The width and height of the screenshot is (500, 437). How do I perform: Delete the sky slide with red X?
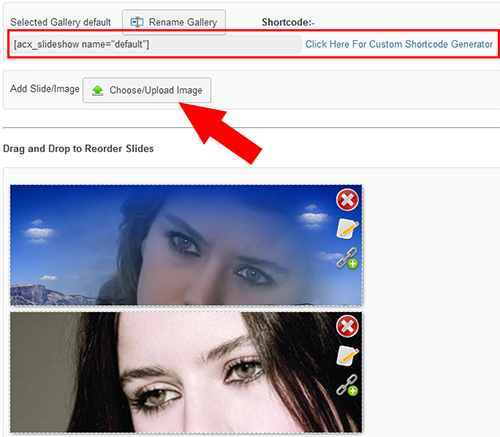347,200
